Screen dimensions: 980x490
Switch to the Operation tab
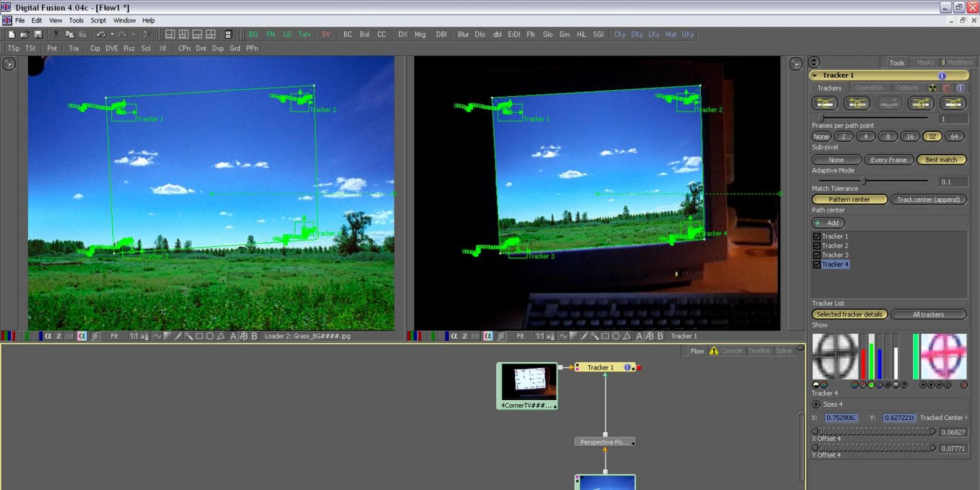(869, 88)
